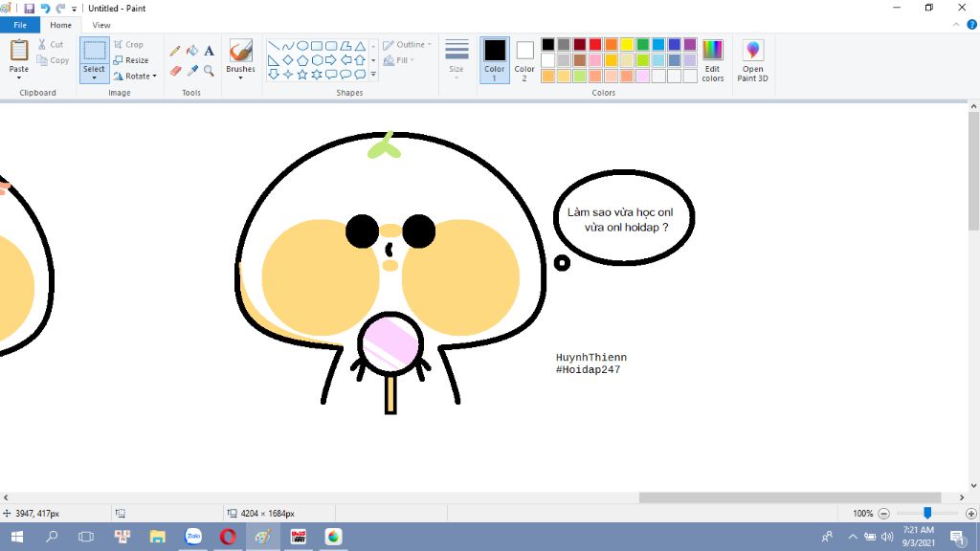
Task: Click the zoom in plus button
Action: coord(970,514)
